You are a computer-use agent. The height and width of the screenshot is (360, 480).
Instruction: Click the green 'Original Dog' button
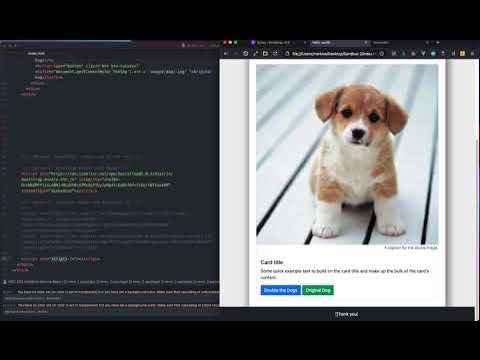(x=318, y=290)
